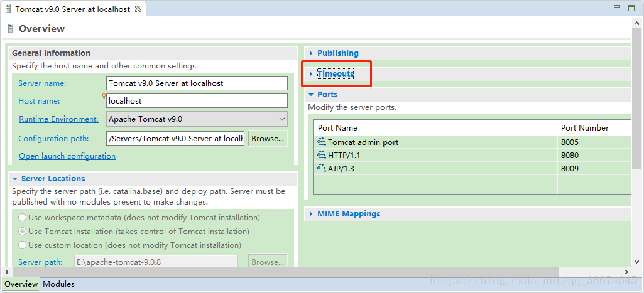Click the server icon on the editor tab
This screenshot has width=644, height=293.
click(8, 9)
